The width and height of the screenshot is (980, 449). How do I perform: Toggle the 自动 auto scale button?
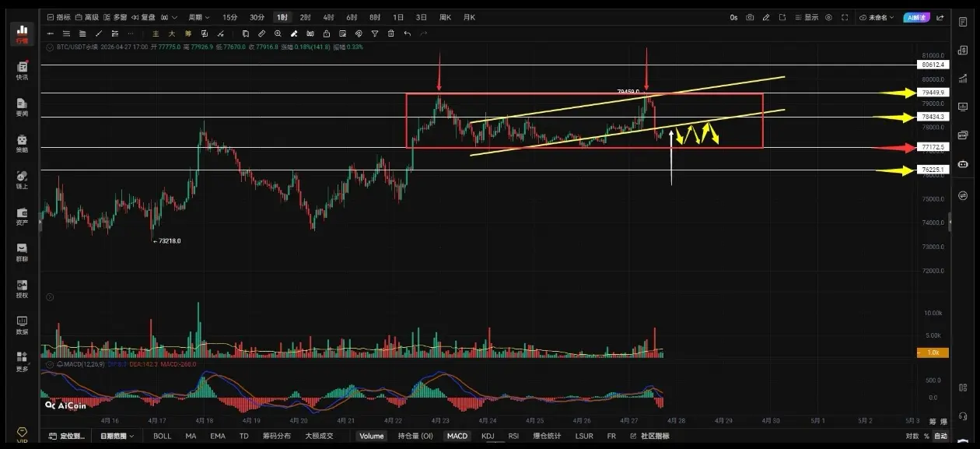pyautogui.click(x=941, y=436)
